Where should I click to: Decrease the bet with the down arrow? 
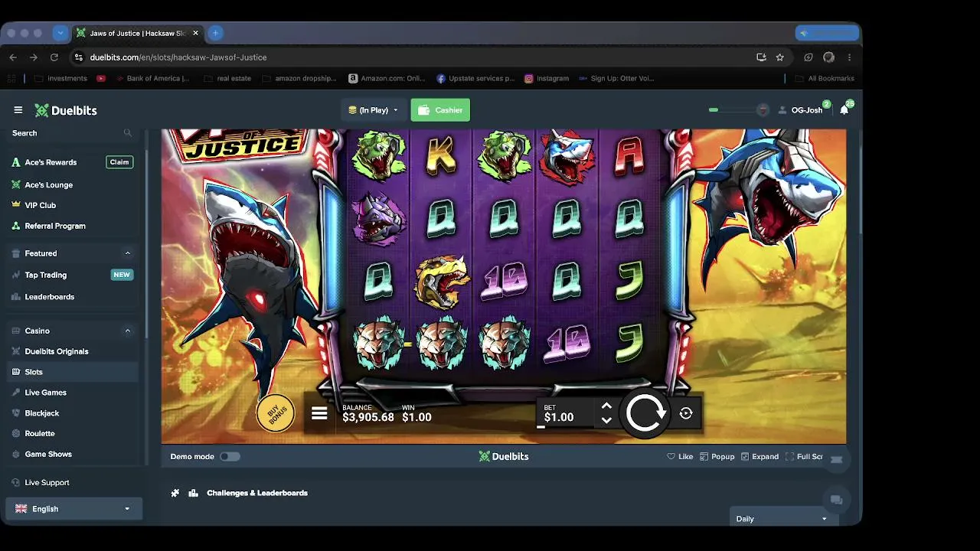coord(606,420)
